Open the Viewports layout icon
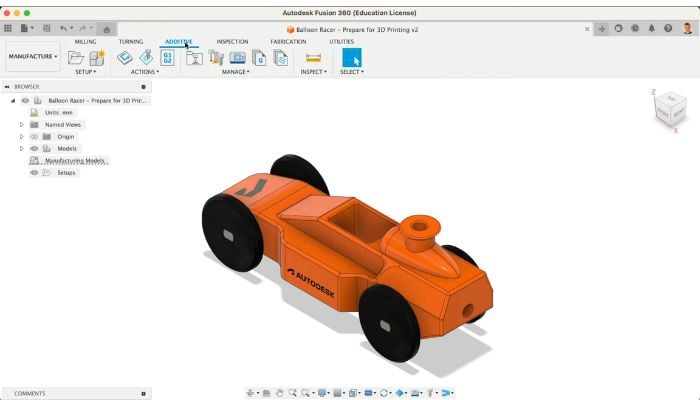 point(353,393)
